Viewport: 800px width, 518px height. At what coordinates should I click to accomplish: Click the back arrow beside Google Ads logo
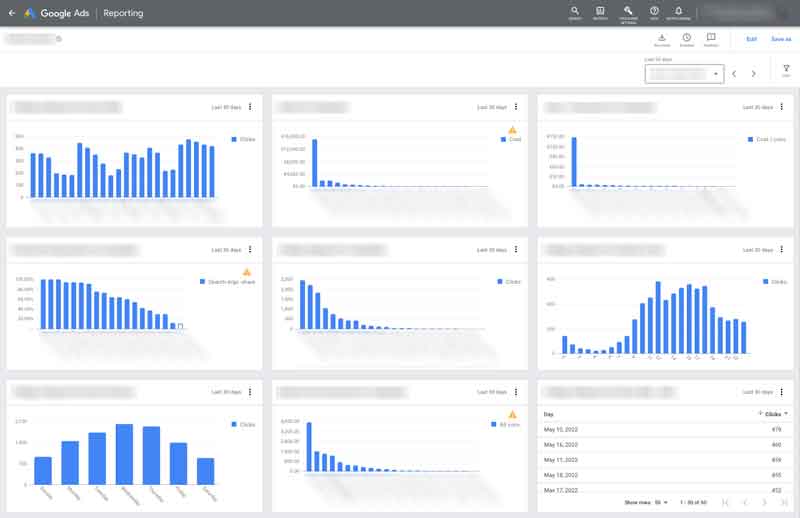(12, 13)
